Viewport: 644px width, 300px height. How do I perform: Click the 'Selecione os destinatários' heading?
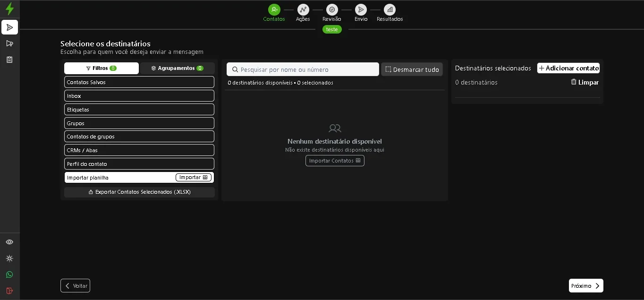click(x=105, y=43)
